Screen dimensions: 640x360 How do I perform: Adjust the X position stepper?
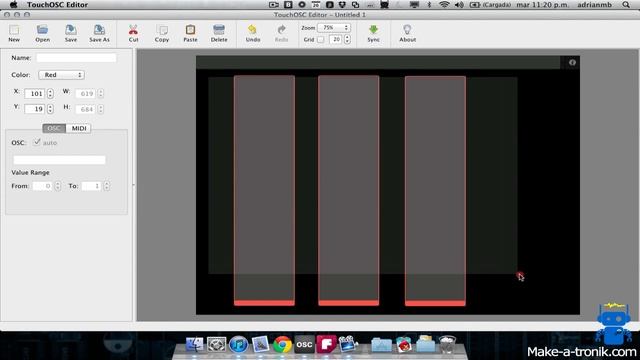[50, 93]
